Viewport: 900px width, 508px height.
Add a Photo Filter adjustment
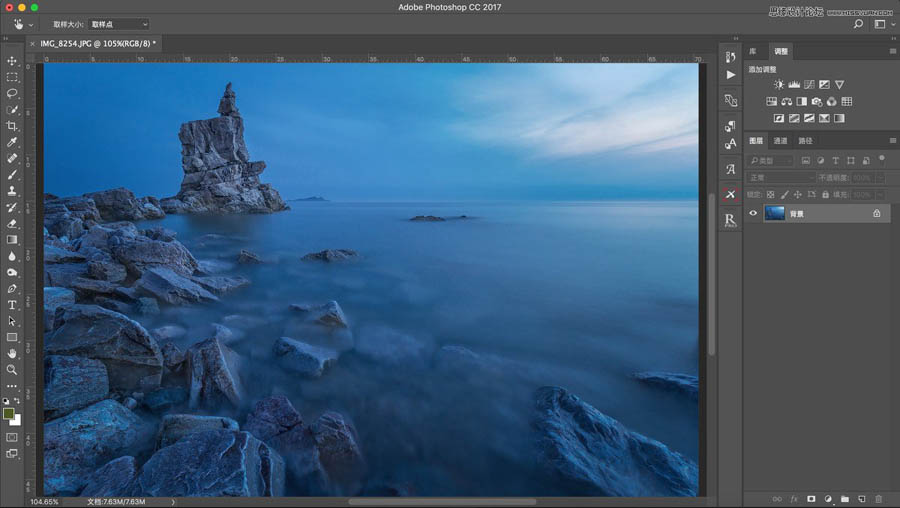point(816,102)
